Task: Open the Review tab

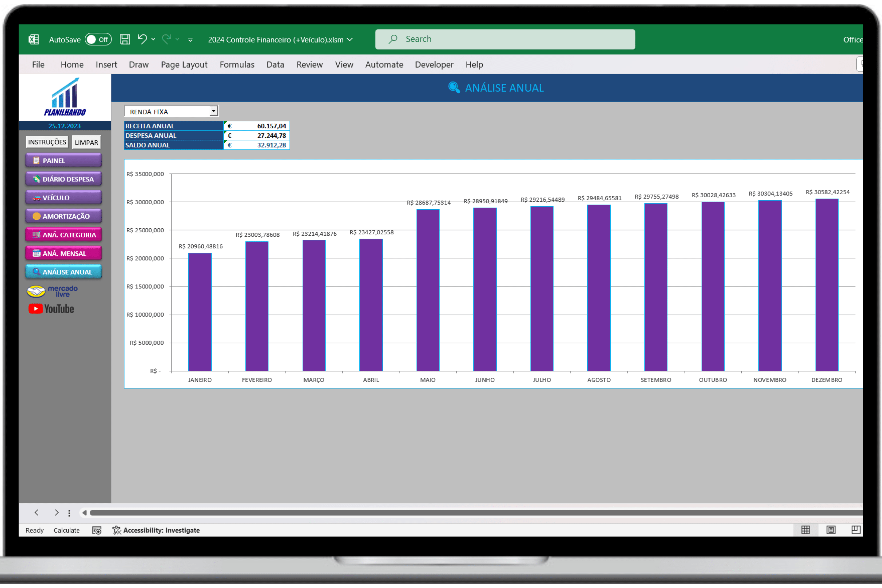Action: click(309, 64)
